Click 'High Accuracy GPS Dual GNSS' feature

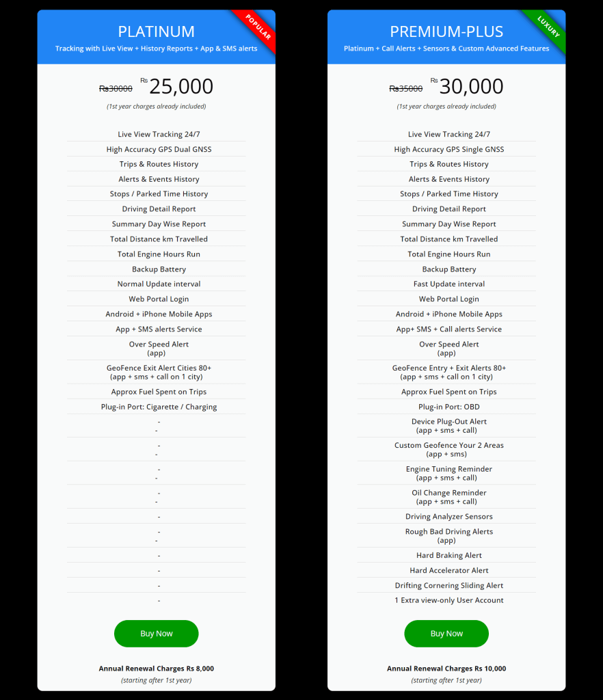[159, 149]
